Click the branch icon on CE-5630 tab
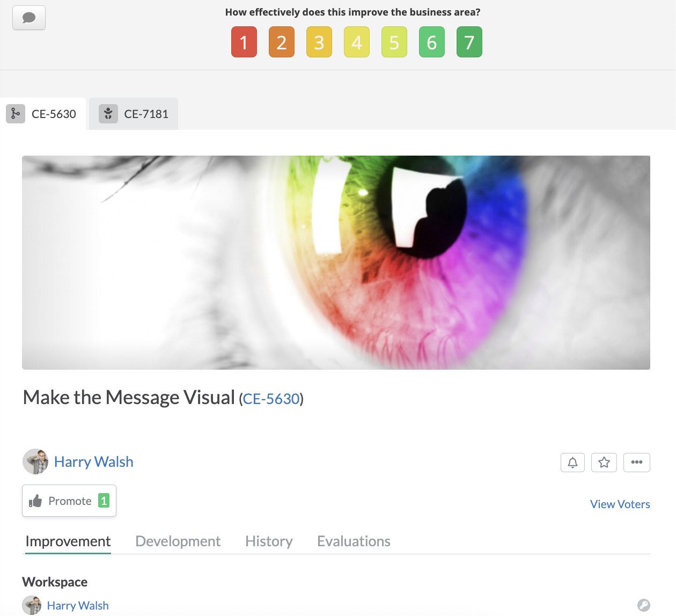 point(16,114)
